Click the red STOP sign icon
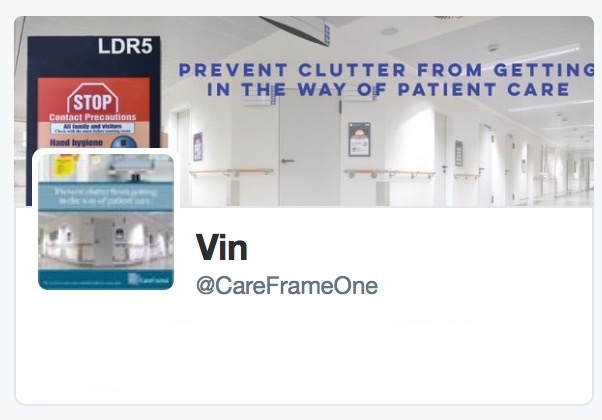 [x=93, y=98]
